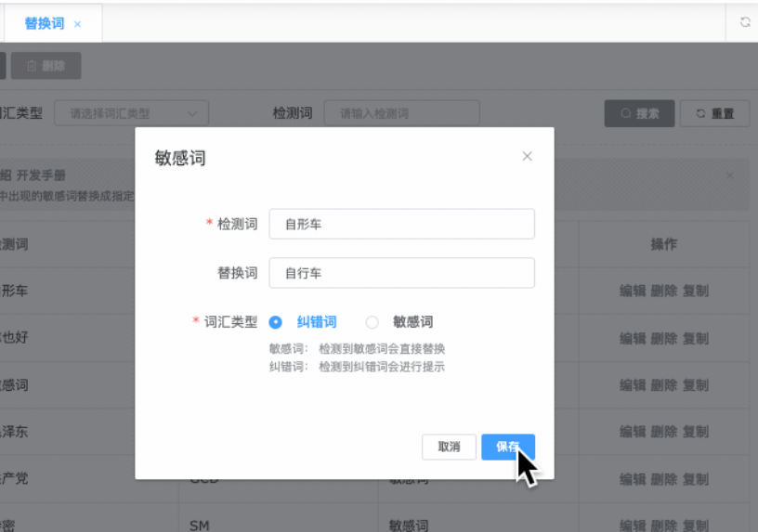Close the 替换词 tab
Screen dimensions: 758x532
click(x=78, y=24)
